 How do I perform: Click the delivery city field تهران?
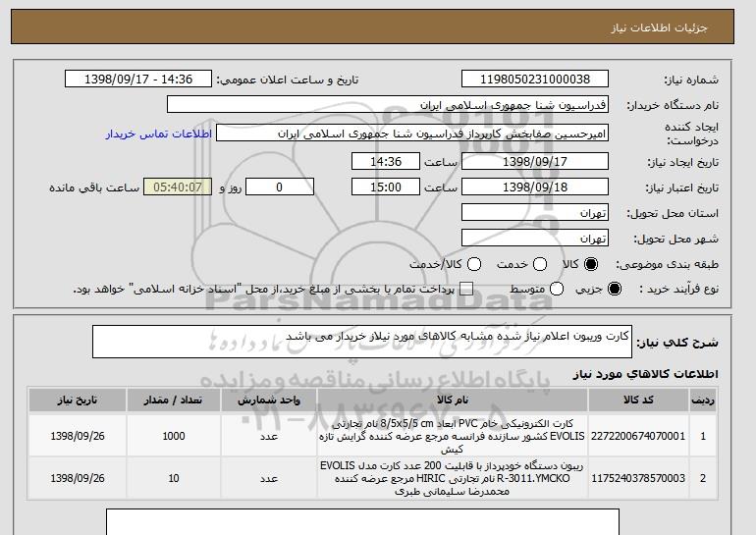(x=535, y=239)
